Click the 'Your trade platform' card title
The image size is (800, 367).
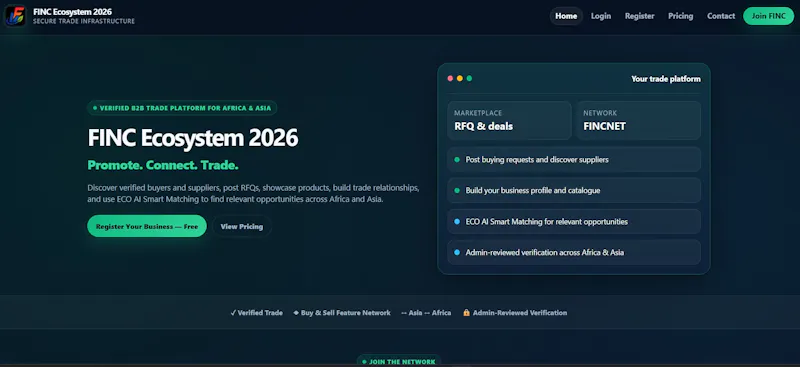[x=666, y=79]
